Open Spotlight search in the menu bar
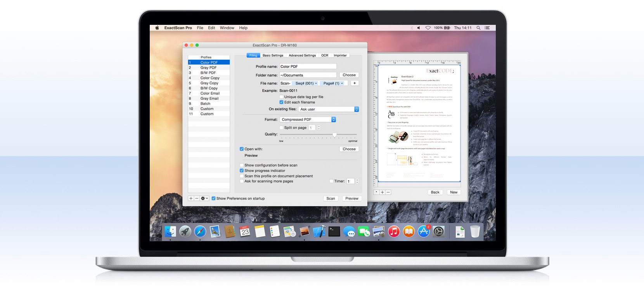Viewport: 644px width, 295px height. pyautogui.click(x=478, y=28)
